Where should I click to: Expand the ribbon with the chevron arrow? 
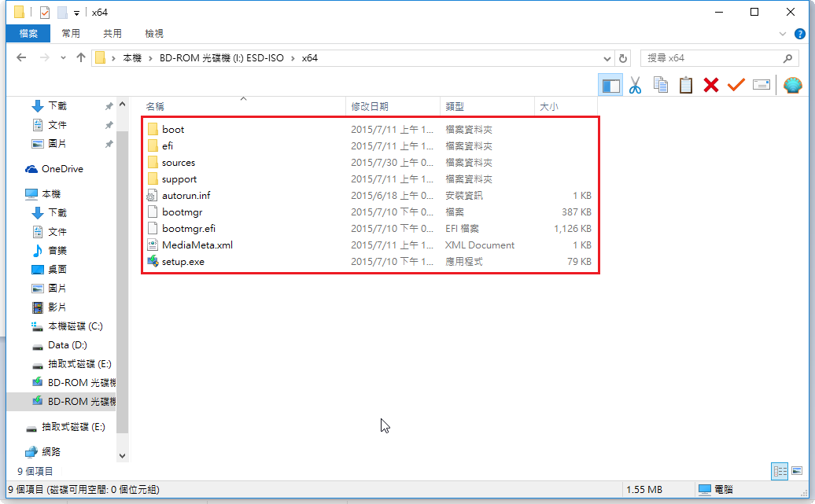782,34
